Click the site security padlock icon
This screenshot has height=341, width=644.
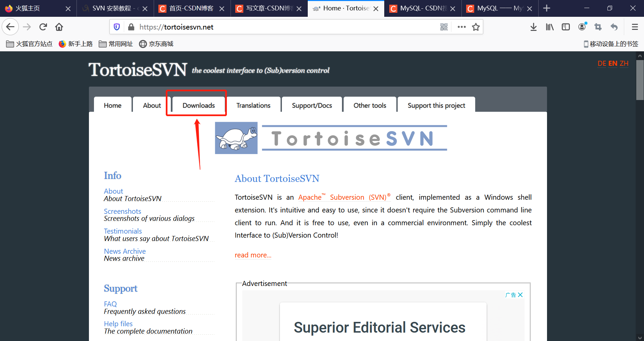pyautogui.click(x=131, y=27)
